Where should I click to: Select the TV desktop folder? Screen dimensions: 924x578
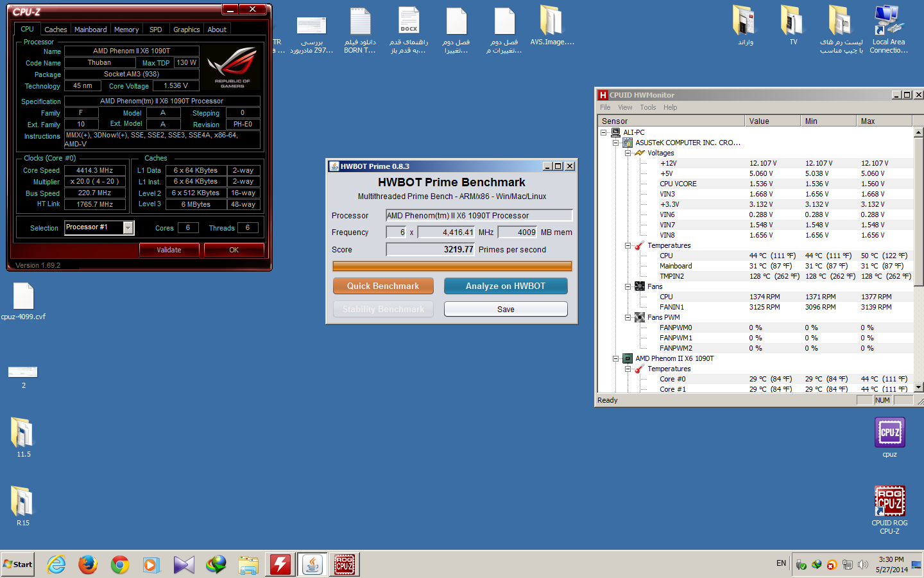point(793,26)
